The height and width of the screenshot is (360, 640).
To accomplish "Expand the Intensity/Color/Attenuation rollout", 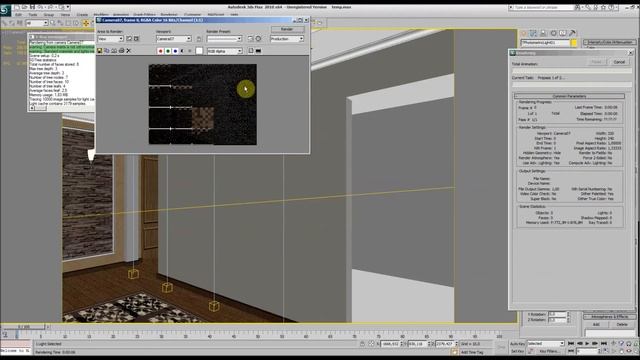I will coord(609,42).
